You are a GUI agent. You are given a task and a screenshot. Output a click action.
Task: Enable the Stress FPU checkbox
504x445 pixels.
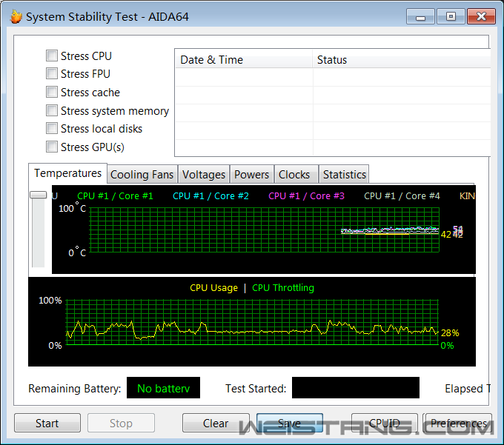coord(52,73)
